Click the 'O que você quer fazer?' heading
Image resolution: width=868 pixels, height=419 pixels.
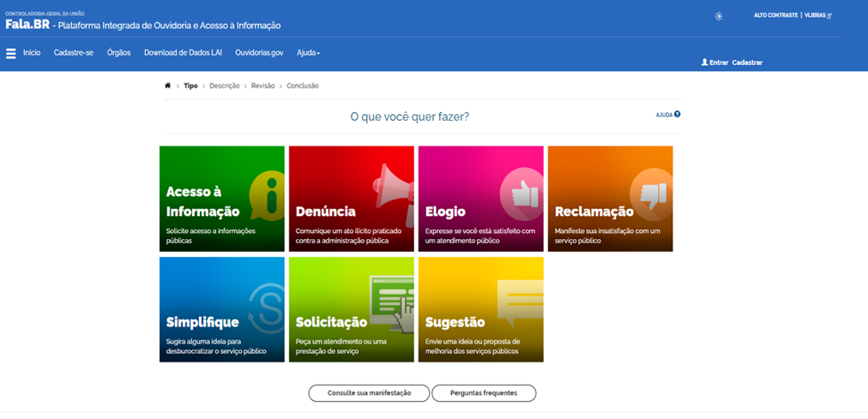coord(410,117)
